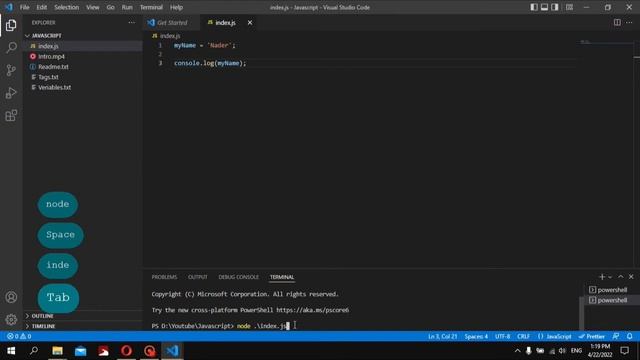Select Readme.txt in the Explorer tree
The height and width of the screenshot is (360, 640).
[x=83, y=67]
